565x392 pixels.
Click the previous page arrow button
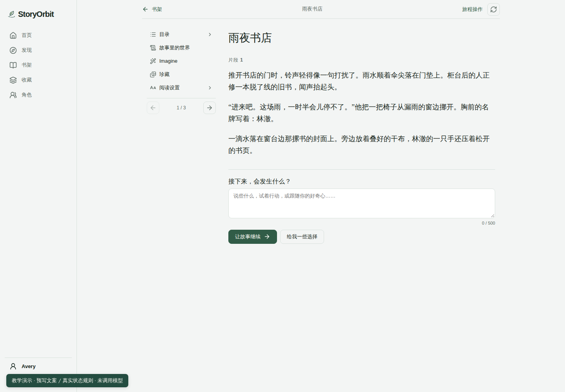click(x=153, y=108)
